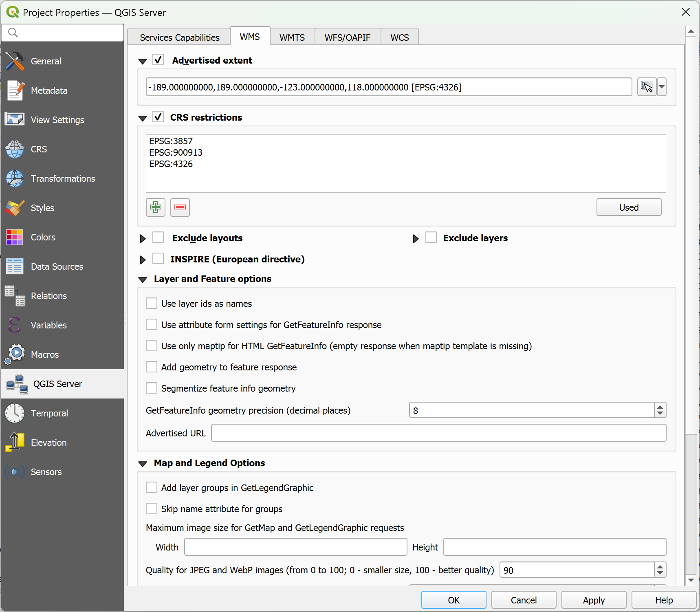Image resolution: width=700 pixels, height=612 pixels.
Task: Click the QGIS logo in title bar
Action: [13, 12]
